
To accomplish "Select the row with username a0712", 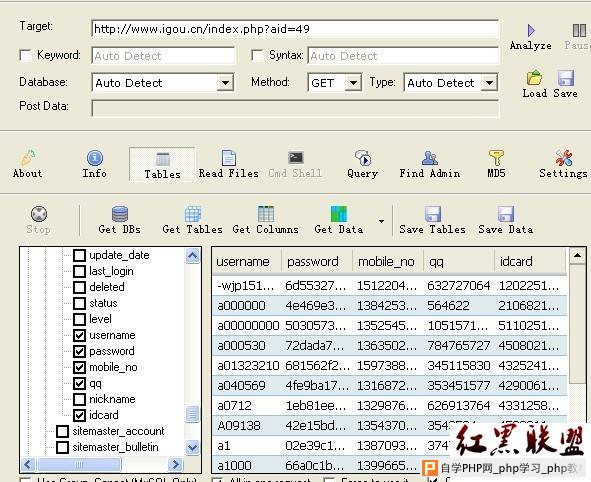I will click(390, 405).
